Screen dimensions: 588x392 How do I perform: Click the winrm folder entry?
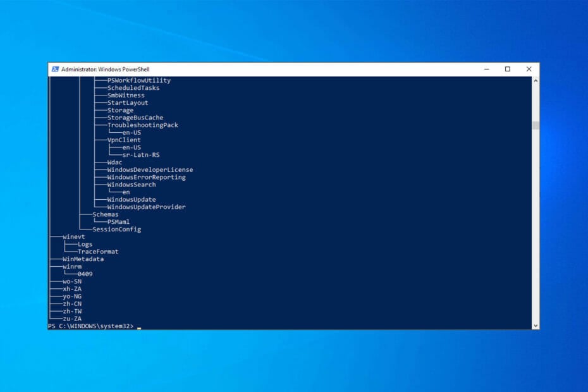(x=71, y=266)
